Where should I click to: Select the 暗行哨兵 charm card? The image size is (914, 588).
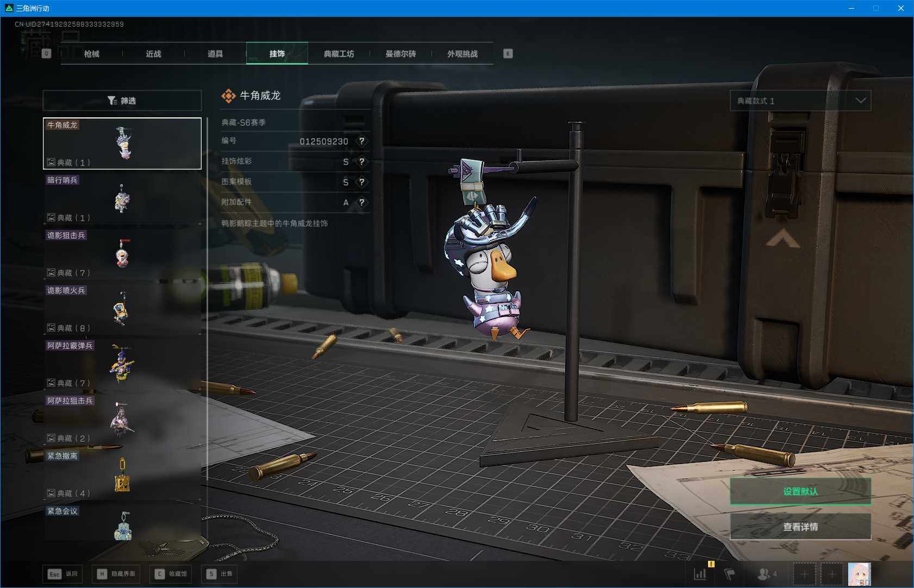(x=122, y=199)
